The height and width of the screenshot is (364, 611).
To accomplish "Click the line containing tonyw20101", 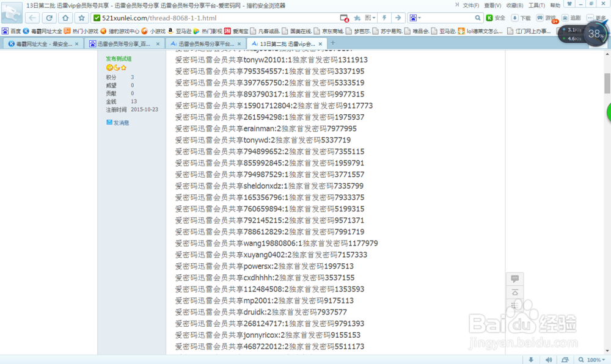I will click(271, 60).
